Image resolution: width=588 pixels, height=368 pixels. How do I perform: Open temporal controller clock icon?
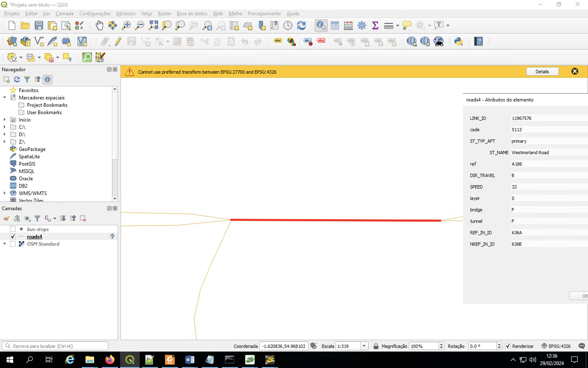point(288,25)
